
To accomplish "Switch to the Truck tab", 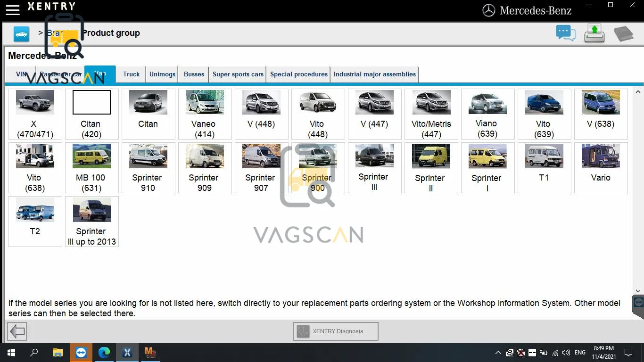I will [131, 74].
